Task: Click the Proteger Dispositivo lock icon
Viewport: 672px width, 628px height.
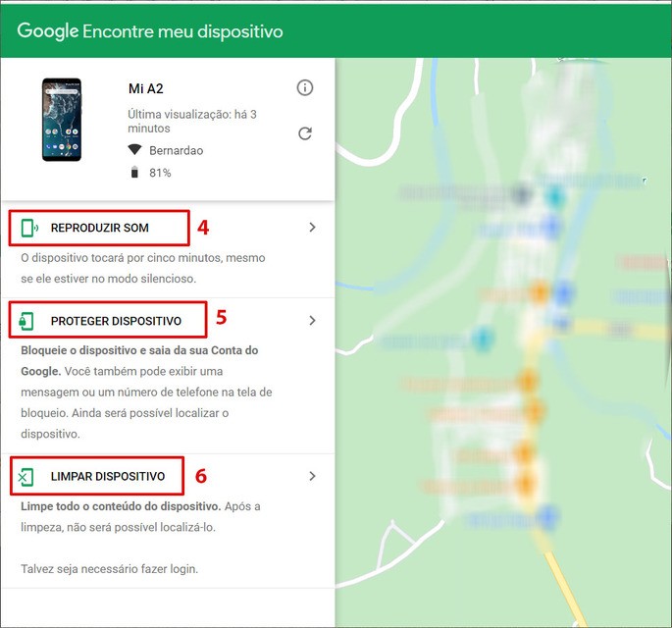Action: (26, 321)
